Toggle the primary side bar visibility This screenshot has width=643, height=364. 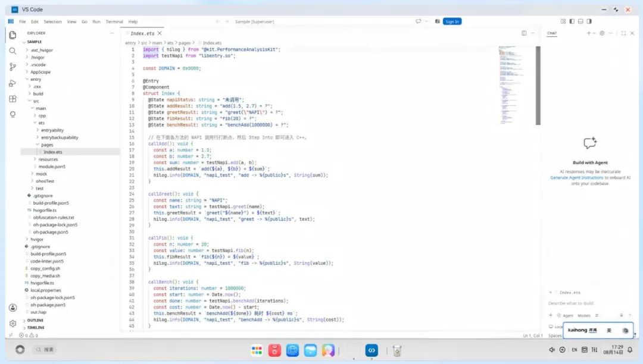(x=572, y=21)
